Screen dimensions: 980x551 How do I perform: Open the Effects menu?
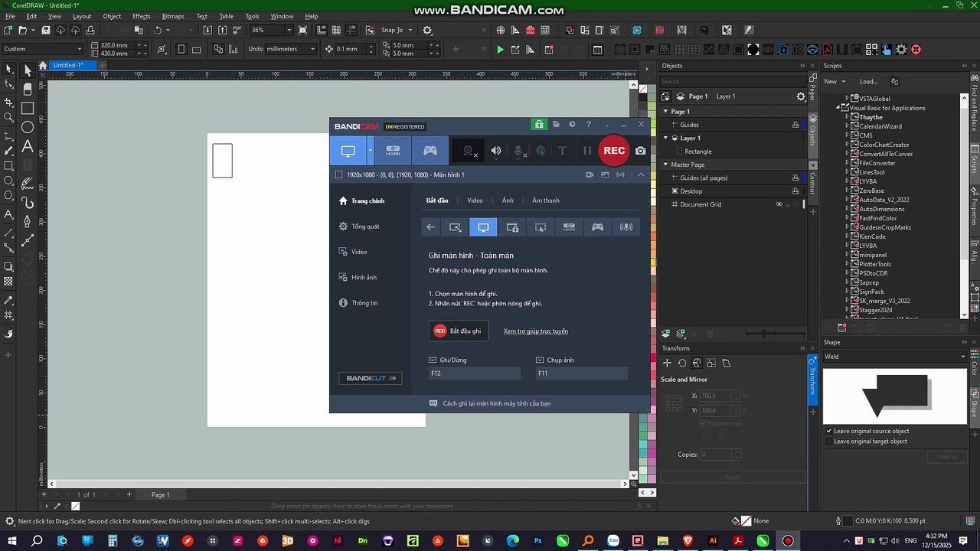click(142, 16)
